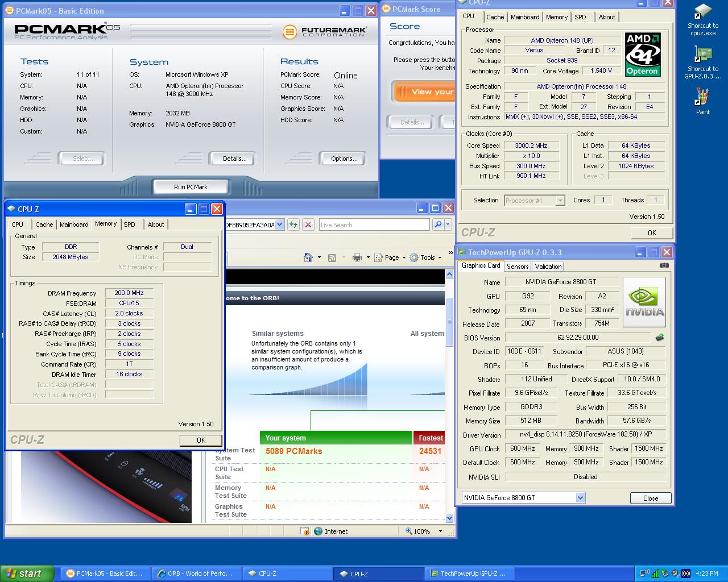Click Safely Remove Hardware tray icon
The width and height of the screenshot is (728, 582).
[665, 573]
